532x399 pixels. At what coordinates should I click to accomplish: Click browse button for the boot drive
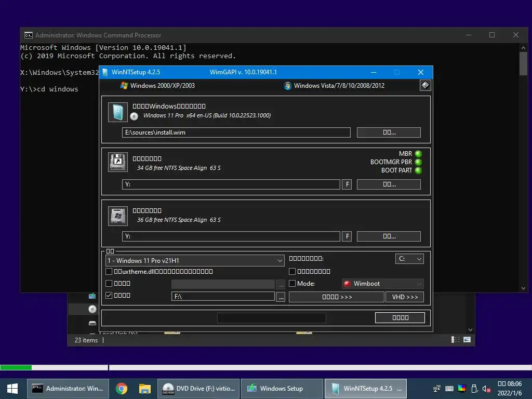pos(389,184)
